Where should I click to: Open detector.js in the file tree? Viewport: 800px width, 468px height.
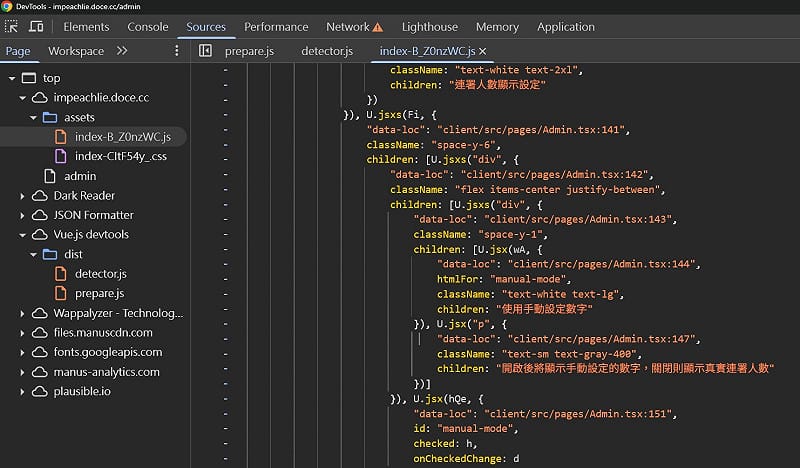[x=101, y=274]
